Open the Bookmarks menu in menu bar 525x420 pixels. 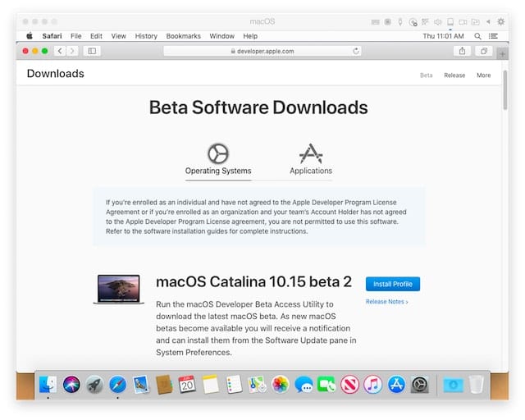[183, 36]
